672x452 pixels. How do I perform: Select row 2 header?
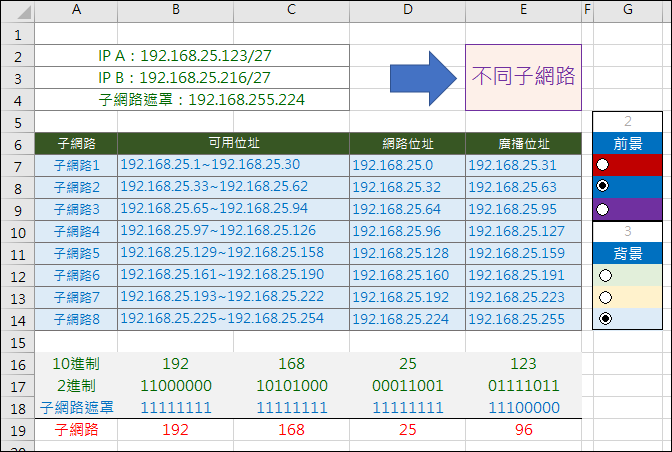coord(18,56)
